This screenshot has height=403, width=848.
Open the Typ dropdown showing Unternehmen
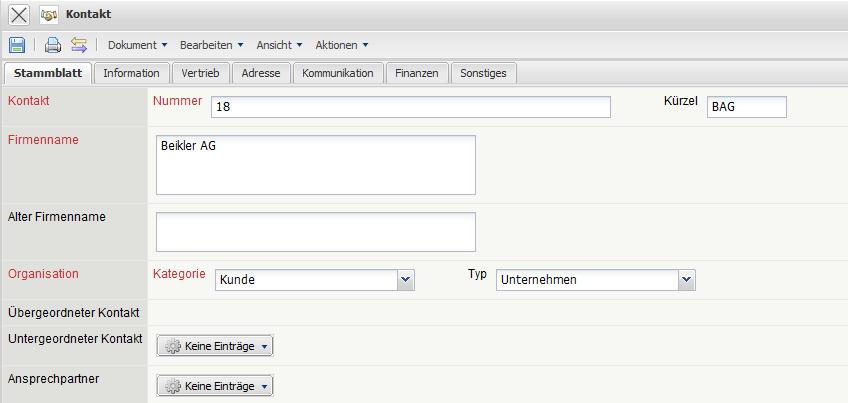coord(686,280)
